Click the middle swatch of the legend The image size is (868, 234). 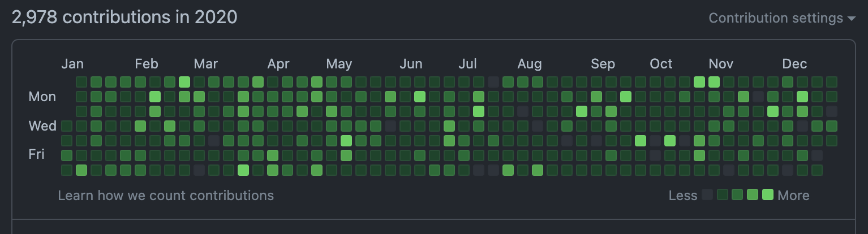pyautogui.click(x=737, y=195)
